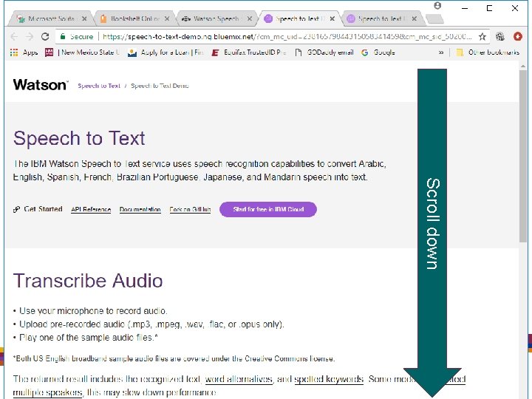Show more bookmarks with double chevron

click(440, 52)
